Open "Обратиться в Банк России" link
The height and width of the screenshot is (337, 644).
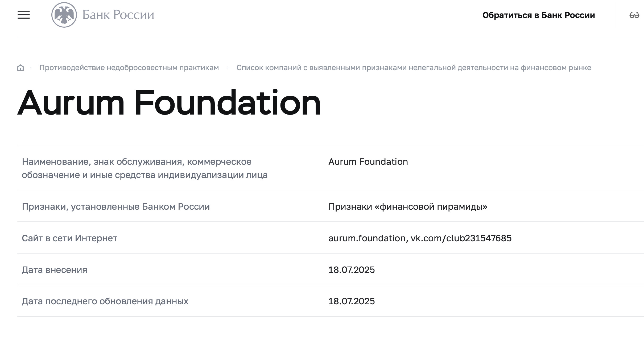click(538, 15)
